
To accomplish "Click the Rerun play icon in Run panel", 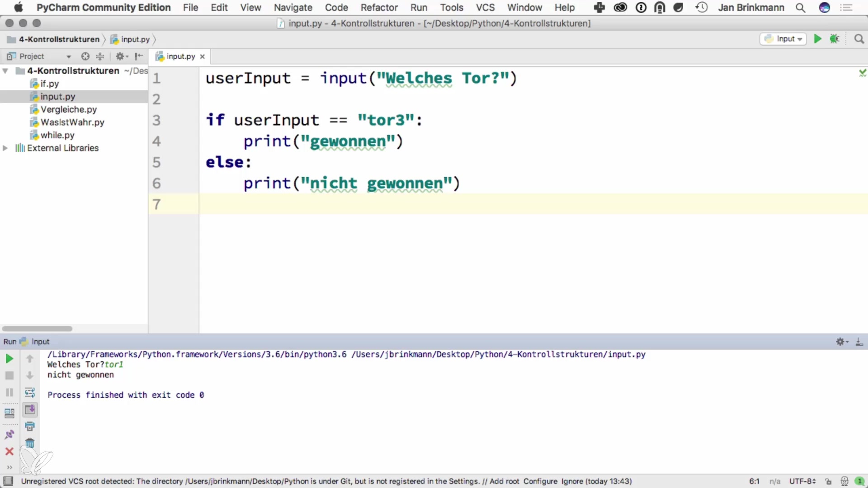I will pyautogui.click(x=9, y=359).
